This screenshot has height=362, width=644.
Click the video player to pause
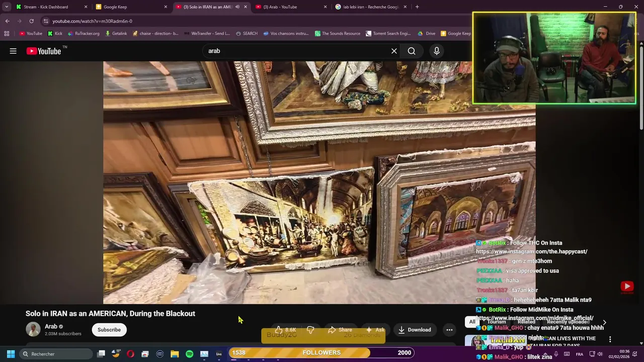pos(319,183)
